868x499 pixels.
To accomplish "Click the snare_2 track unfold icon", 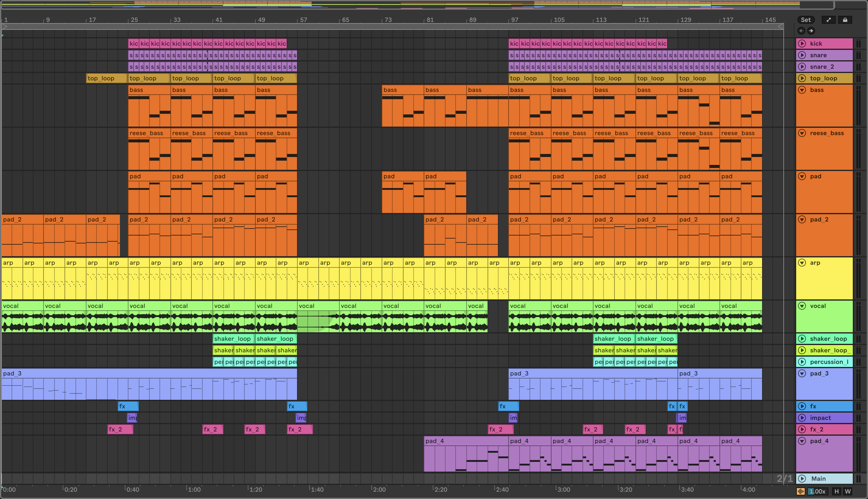I will click(802, 67).
